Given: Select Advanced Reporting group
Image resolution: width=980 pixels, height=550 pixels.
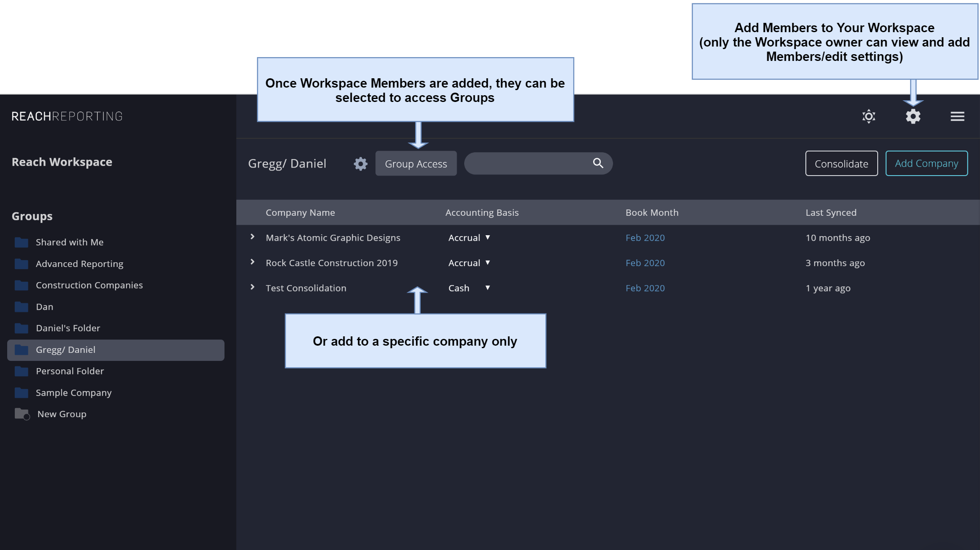Looking at the screenshot, I should coord(116,264).
